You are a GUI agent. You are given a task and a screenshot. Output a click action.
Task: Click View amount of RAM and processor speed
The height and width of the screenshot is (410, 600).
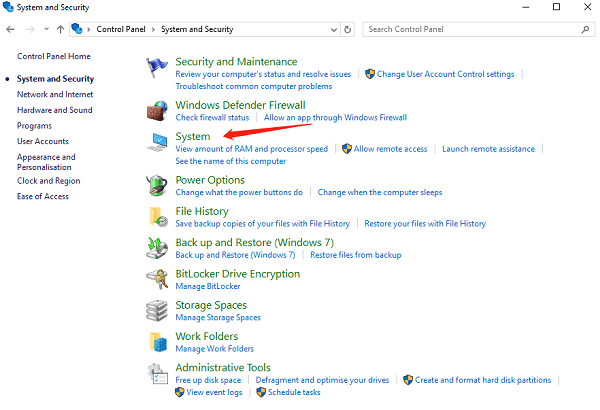251,149
